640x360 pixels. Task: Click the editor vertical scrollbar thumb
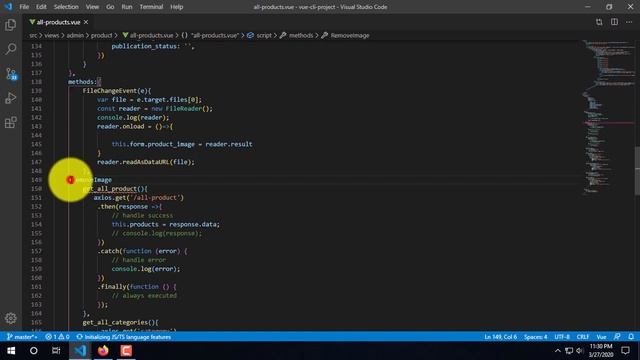pyautogui.click(x=637, y=171)
